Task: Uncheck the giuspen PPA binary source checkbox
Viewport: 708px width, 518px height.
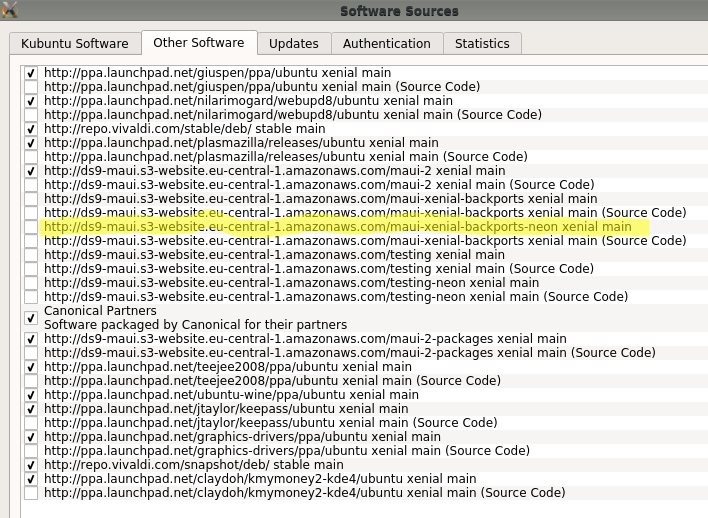Action: (32, 74)
